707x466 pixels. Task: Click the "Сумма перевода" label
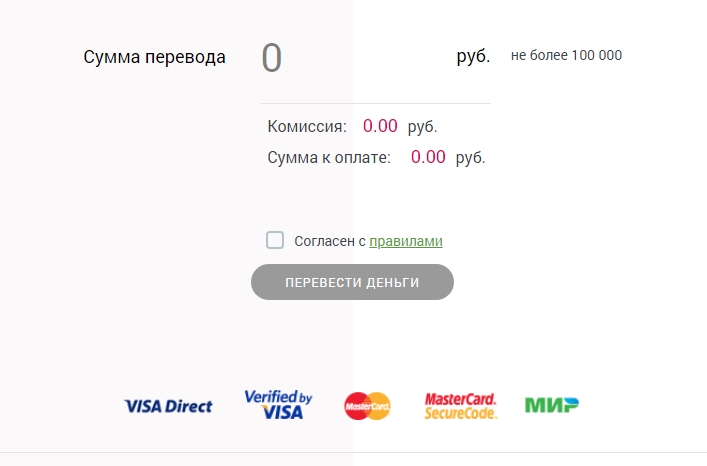tap(154, 57)
